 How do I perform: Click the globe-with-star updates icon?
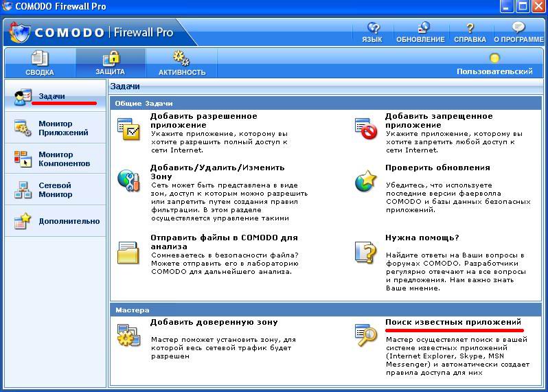tap(366, 181)
